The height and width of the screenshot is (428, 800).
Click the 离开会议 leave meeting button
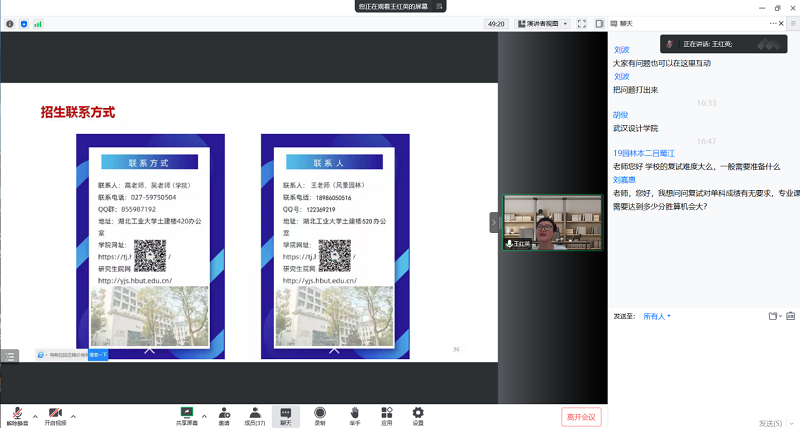click(581, 417)
